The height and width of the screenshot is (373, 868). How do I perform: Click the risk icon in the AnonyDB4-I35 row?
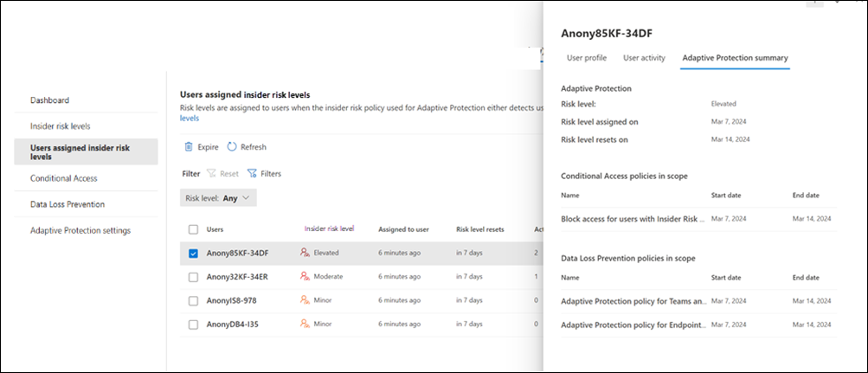click(305, 325)
